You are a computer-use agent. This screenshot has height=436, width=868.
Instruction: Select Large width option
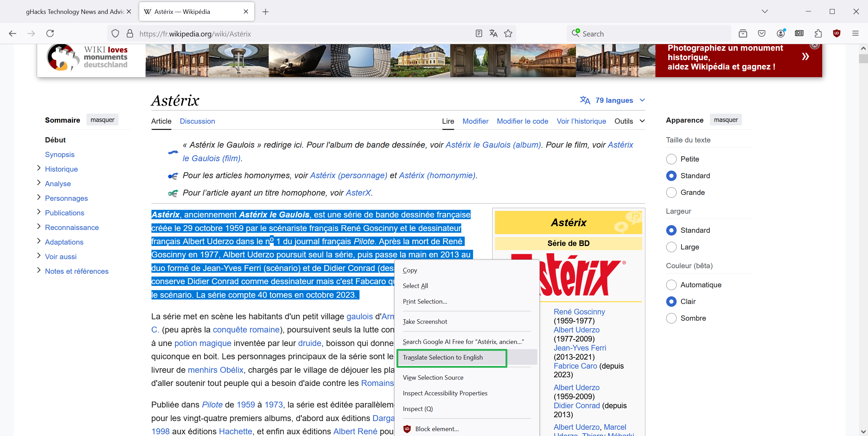(x=671, y=247)
